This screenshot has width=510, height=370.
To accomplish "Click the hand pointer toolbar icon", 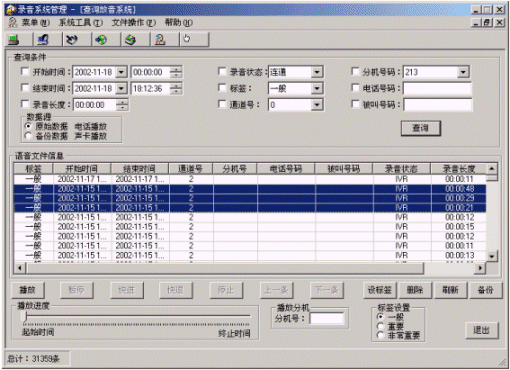I will (187, 39).
